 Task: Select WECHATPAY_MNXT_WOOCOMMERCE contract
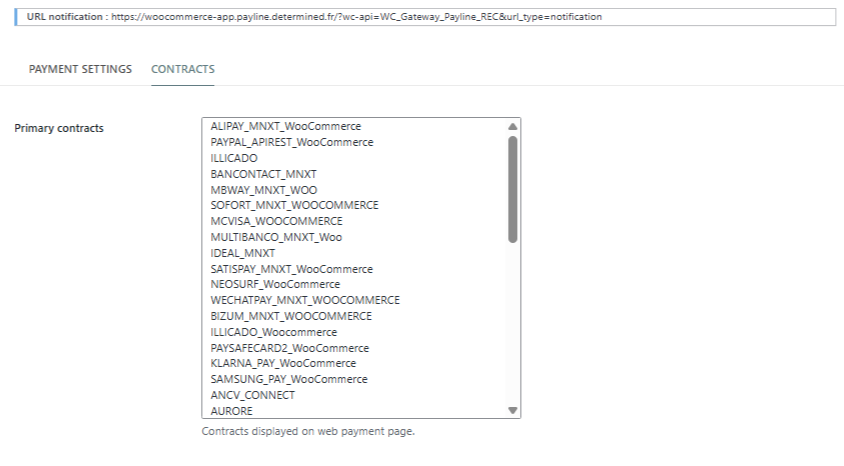(305, 300)
